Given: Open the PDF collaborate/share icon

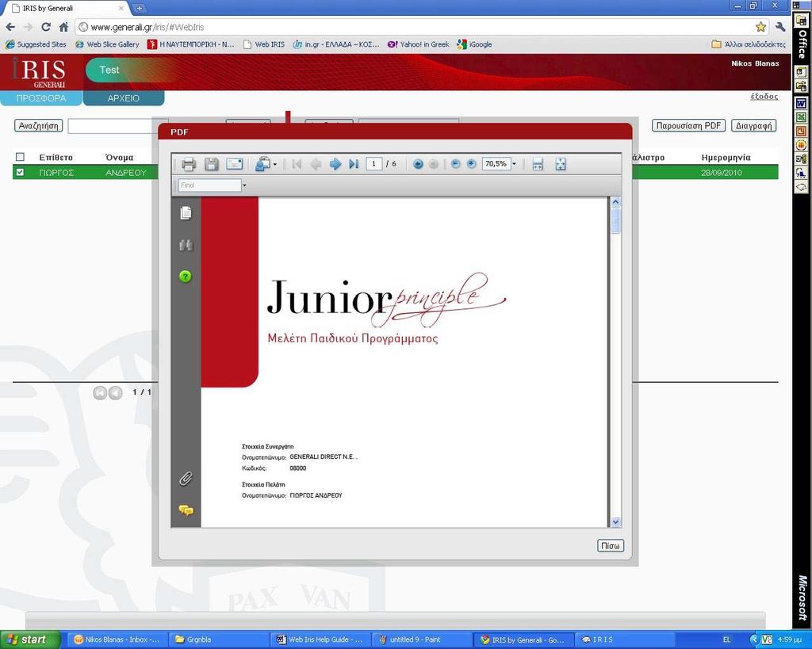Looking at the screenshot, I should coord(262,165).
